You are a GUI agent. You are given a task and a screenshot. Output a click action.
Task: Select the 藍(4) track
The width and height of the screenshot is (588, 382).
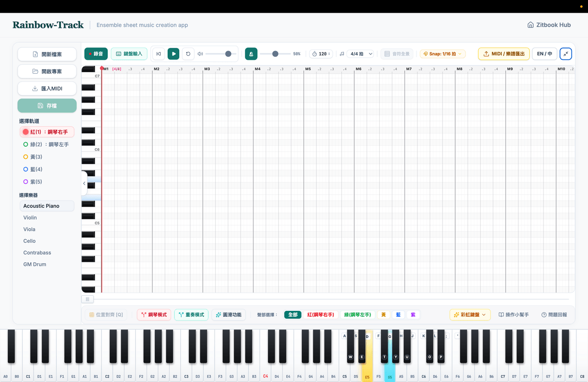pos(47,169)
